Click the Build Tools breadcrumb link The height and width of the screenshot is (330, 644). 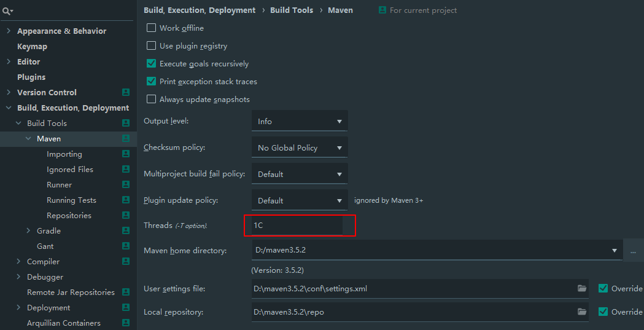[x=292, y=10]
